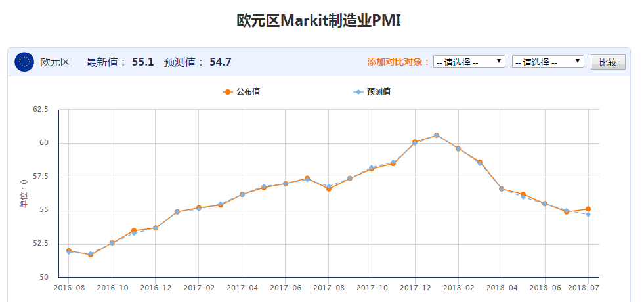Toggle the 公布值 legend series
644x302 pixels.
(241, 92)
